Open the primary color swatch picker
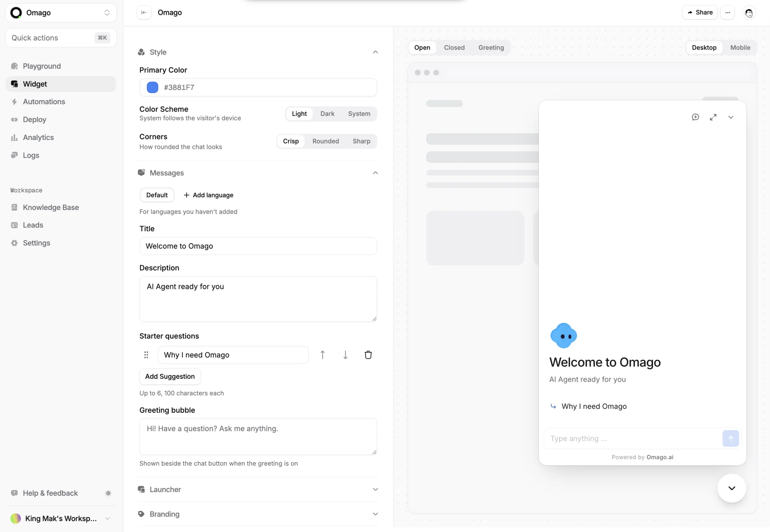Viewport: 770px width, 532px height. [x=152, y=87]
